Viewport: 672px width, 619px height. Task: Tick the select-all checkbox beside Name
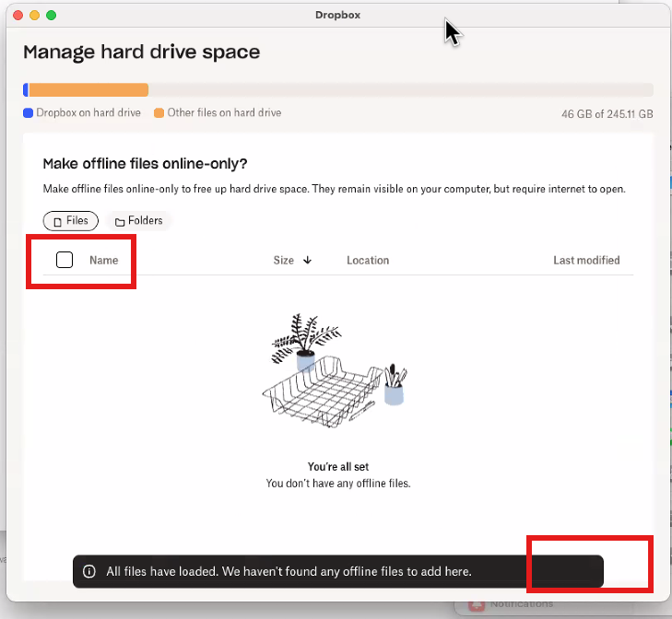coord(65,260)
